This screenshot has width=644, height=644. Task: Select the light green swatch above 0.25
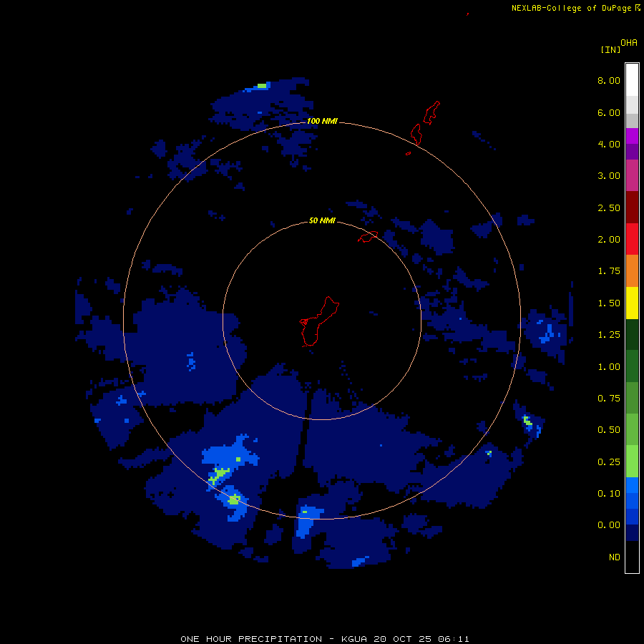[x=632, y=462]
